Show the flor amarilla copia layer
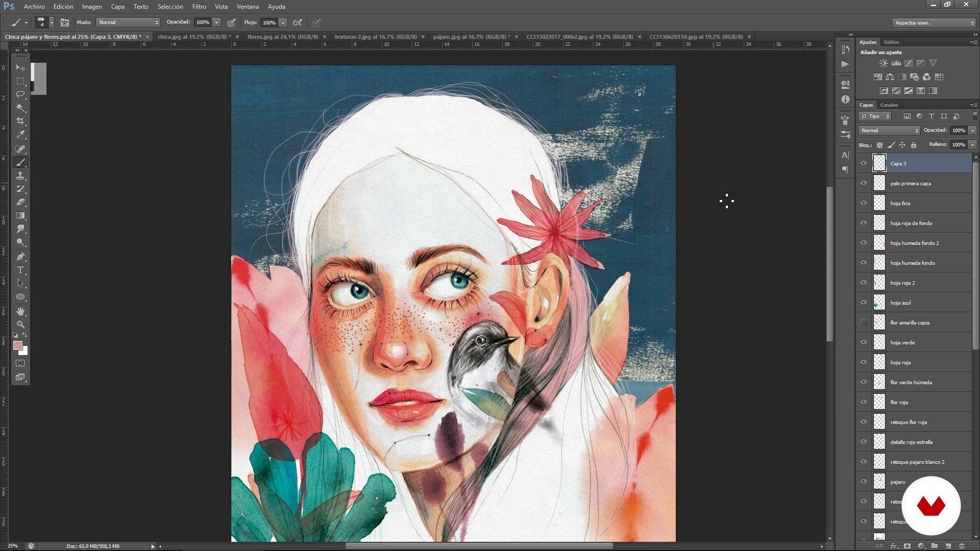 pos(864,322)
